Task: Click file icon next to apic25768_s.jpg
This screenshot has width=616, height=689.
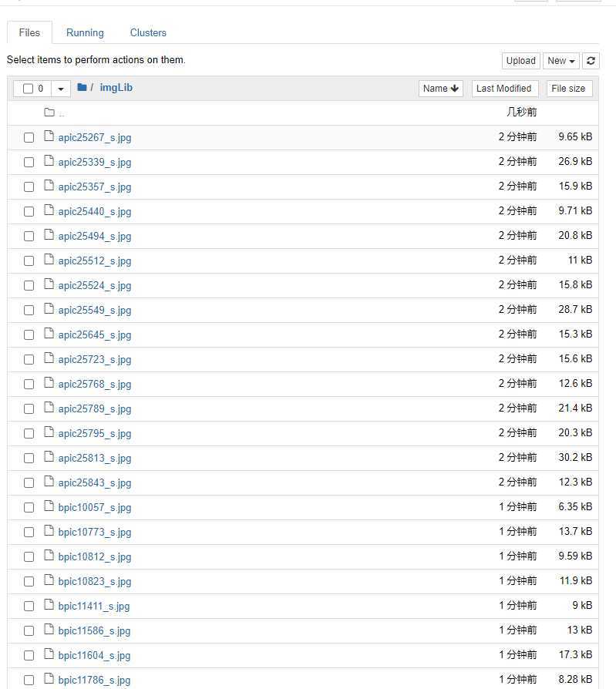Action: coord(49,382)
